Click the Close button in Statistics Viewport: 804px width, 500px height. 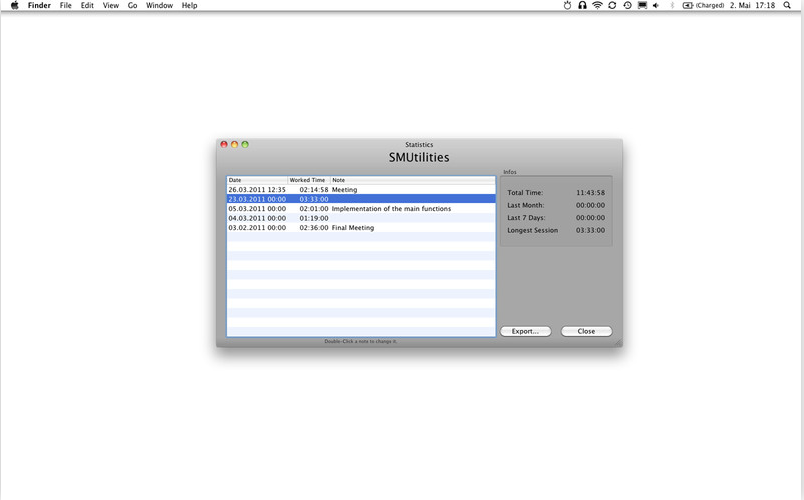point(586,331)
